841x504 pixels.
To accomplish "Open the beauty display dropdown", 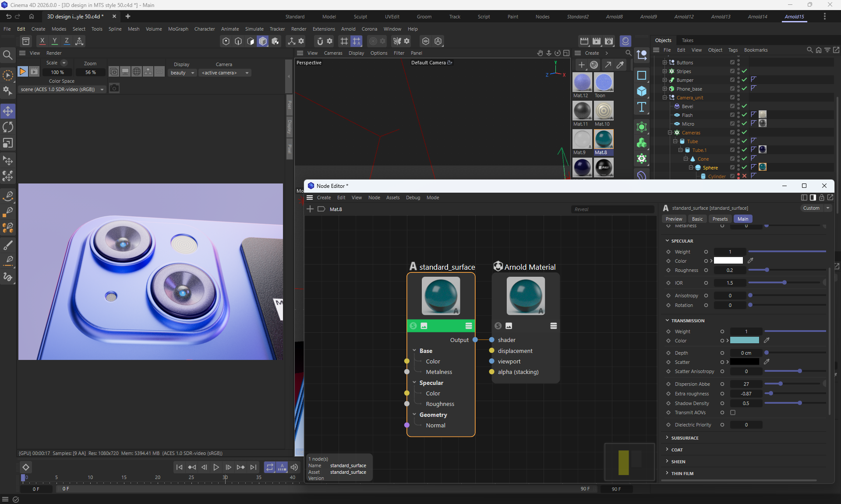I will point(182,73).
